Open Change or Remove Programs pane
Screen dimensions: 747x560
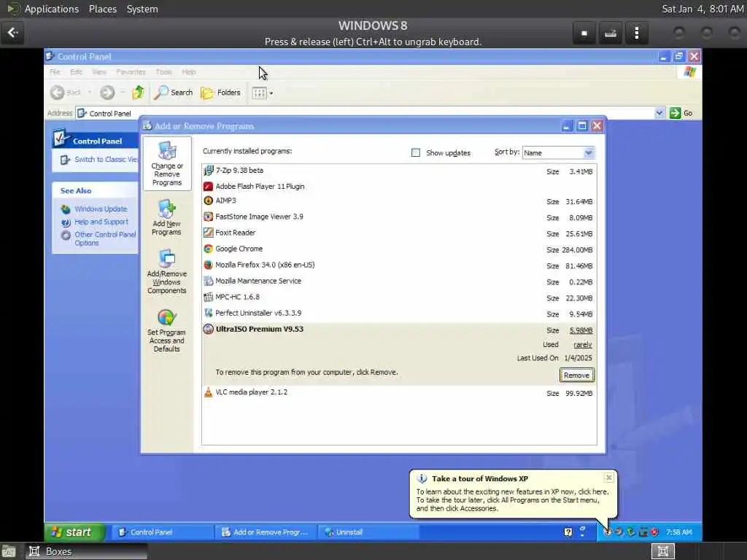coord(167,163)
